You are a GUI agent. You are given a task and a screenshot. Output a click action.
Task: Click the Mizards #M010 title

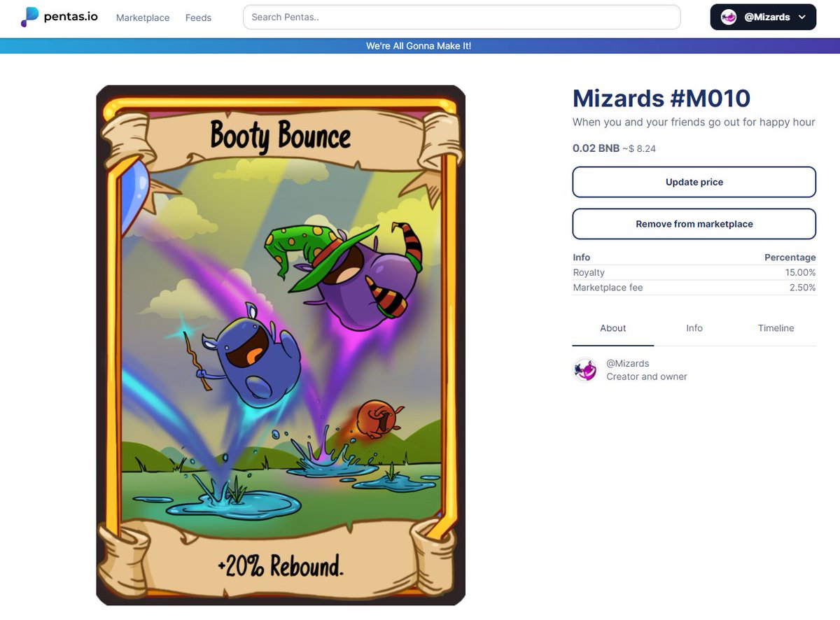[661, 98]
